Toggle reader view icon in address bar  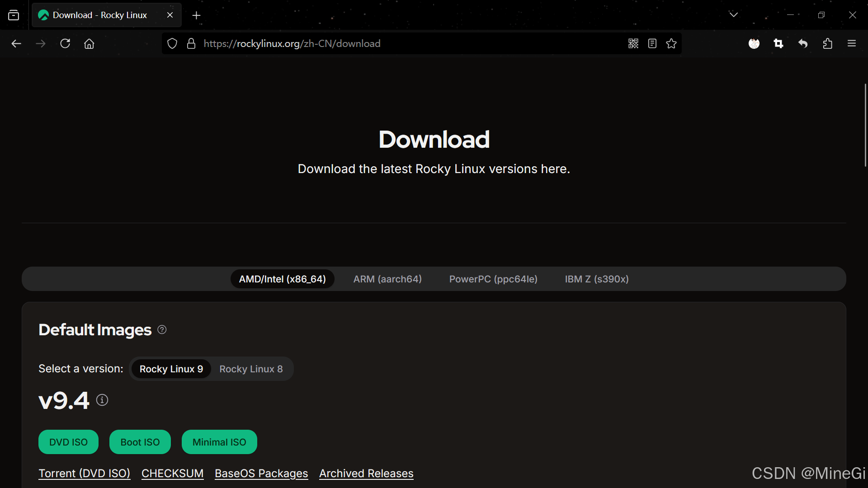(x=652, y=43)
